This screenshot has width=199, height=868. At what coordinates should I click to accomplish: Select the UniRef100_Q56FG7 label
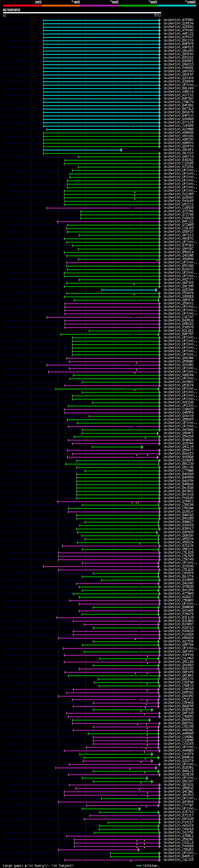click(x=179, y=232)
